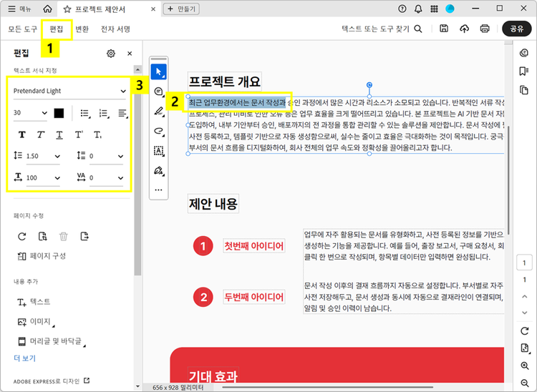
Task: Switch to 모든 도구 tab
Action: [x=23, y=29]
